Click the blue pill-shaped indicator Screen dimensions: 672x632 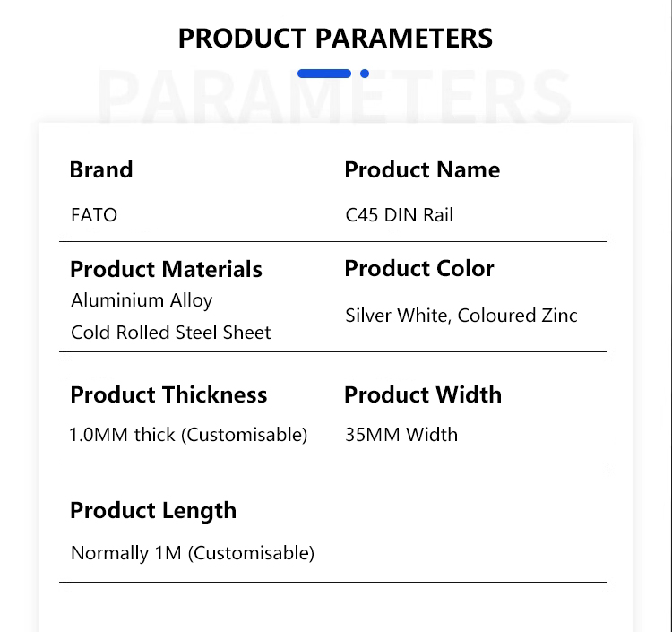coord(323,74)
